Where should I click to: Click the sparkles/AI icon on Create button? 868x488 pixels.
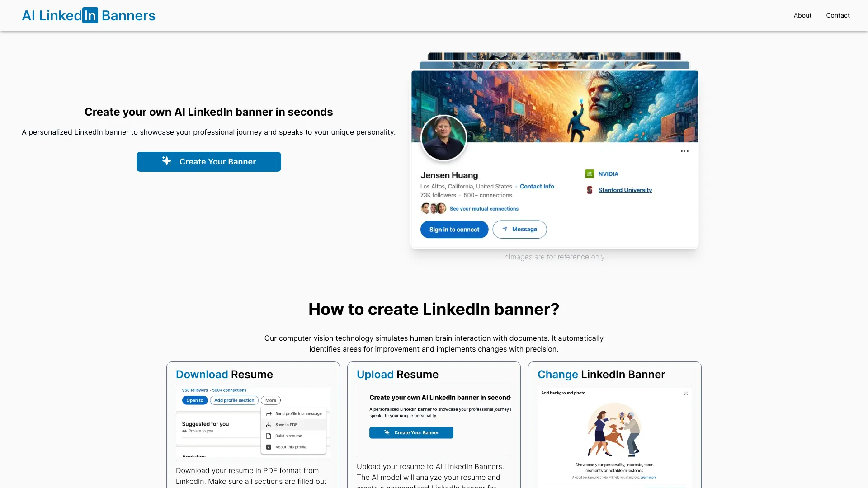coord(168,161)
